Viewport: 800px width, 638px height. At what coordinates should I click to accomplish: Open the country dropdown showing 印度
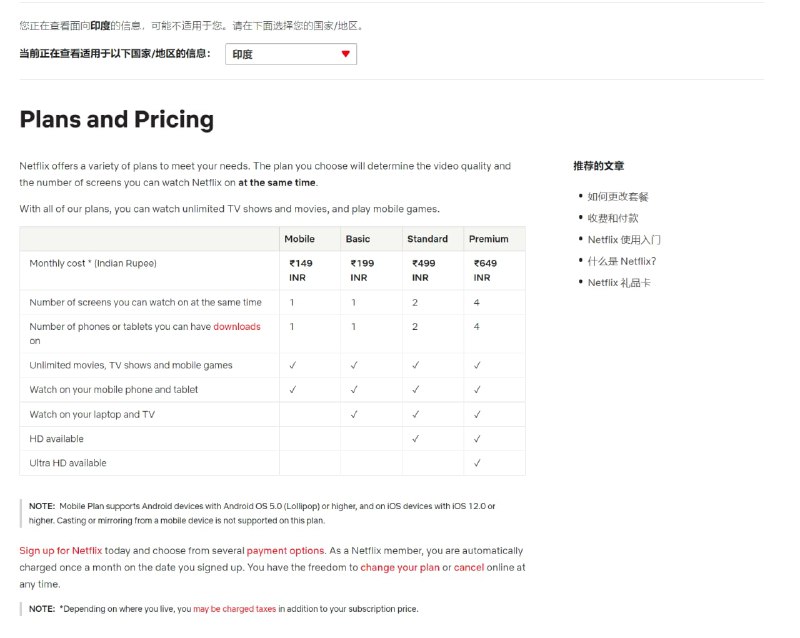pos(291,54)
